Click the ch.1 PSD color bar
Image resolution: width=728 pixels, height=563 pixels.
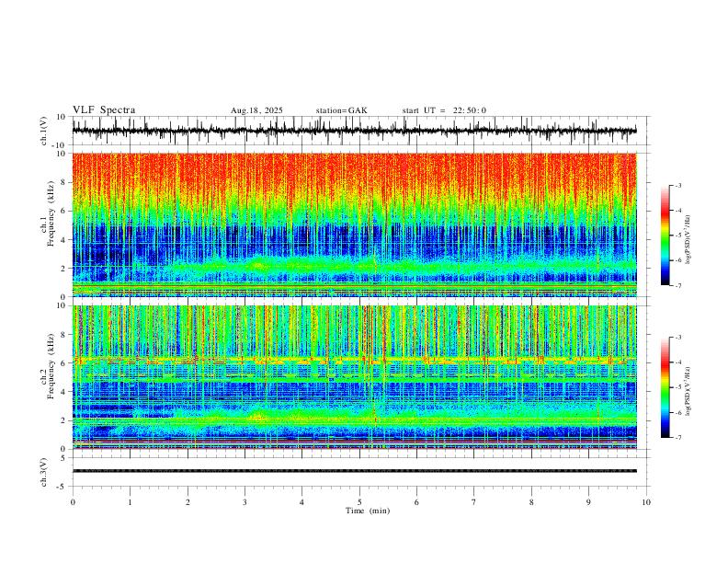(x=665, y=236)
